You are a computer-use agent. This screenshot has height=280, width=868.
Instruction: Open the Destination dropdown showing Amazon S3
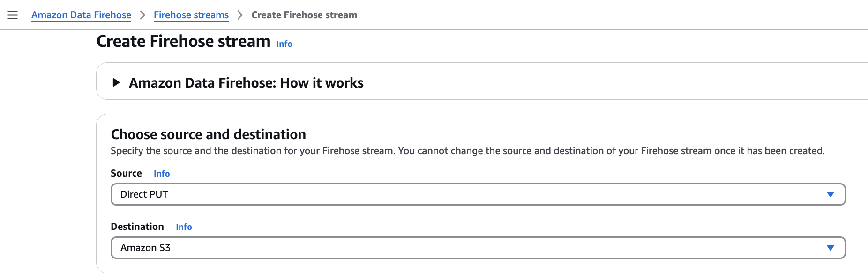tap(478, 248)
